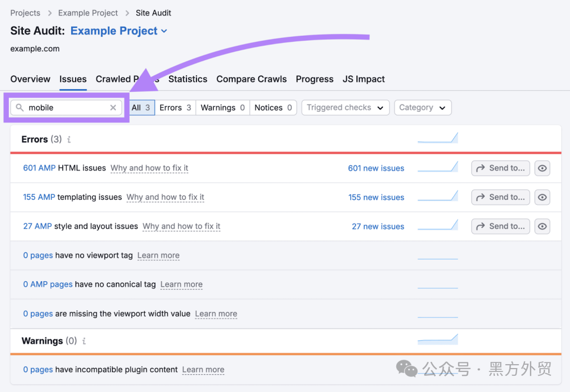Select the Errors 3 filter
Screen dimensions: 570x392
coord(175,107)
